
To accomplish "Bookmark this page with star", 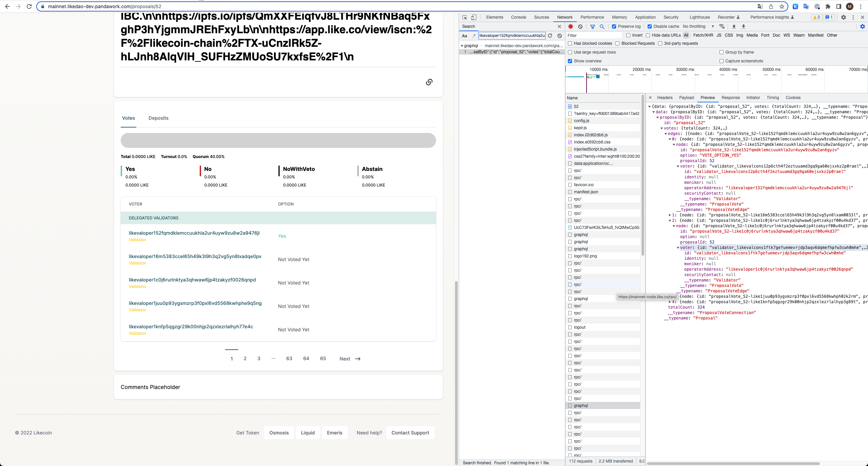I will coord(782,6).
